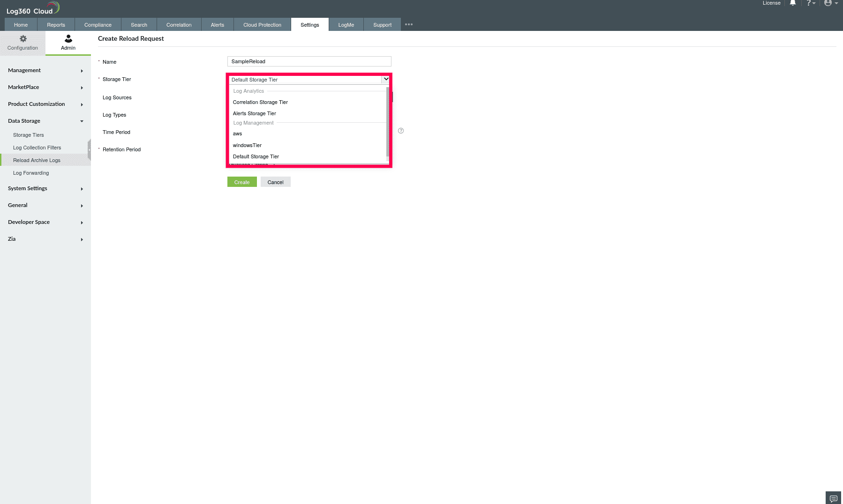Expand the MarketPlace section
Screen dimensions: 843x504
(45, 87)
